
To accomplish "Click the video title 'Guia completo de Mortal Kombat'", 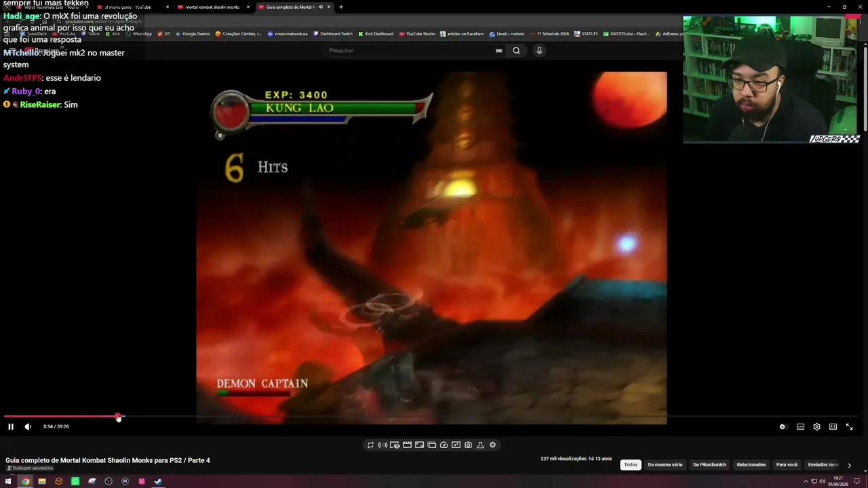I will pyautogui.click(x=108, y=460).
